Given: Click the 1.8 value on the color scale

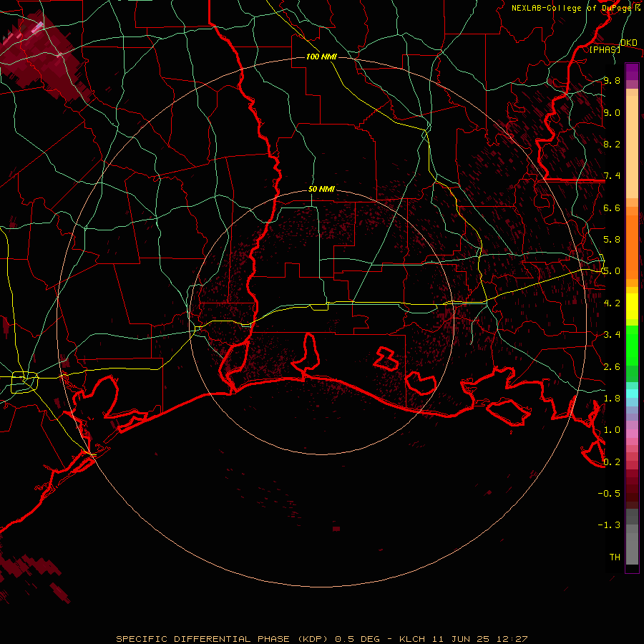Looking at the screenshot, I should 612,399.
